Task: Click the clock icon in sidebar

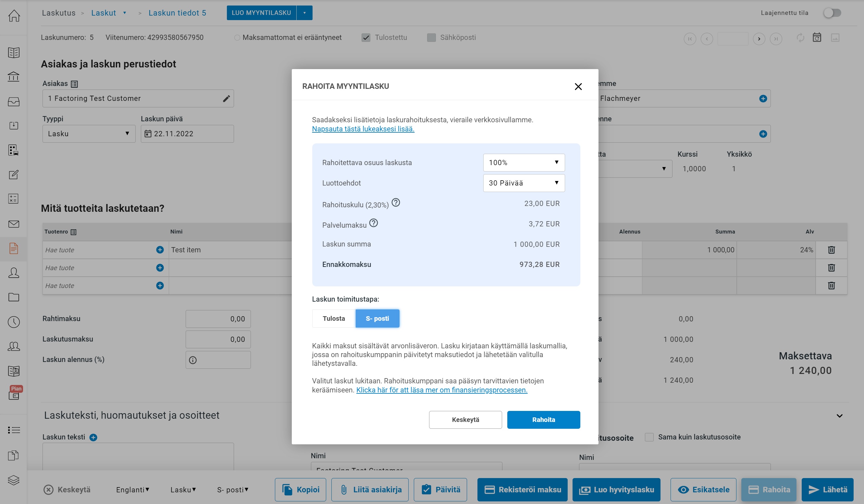Action: coord(14,322)
